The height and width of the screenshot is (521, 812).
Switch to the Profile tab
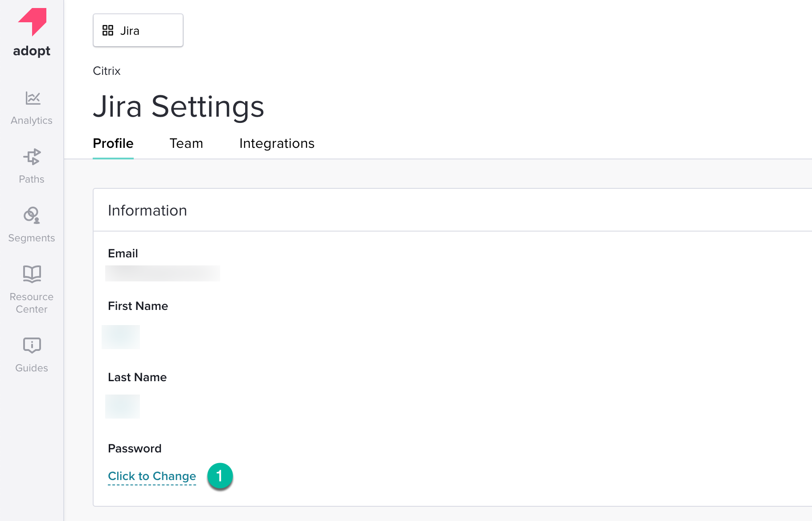tap(113, 143)
